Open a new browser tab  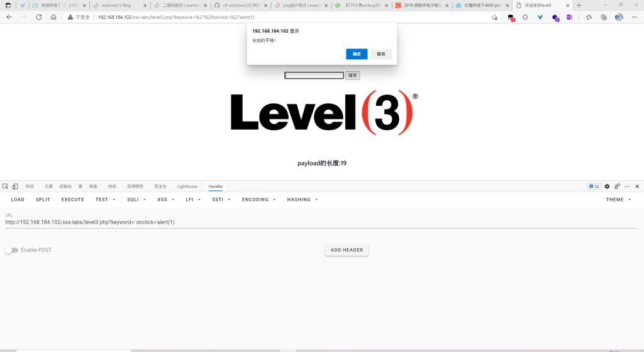pyautogui.click(x=579, y=5)
